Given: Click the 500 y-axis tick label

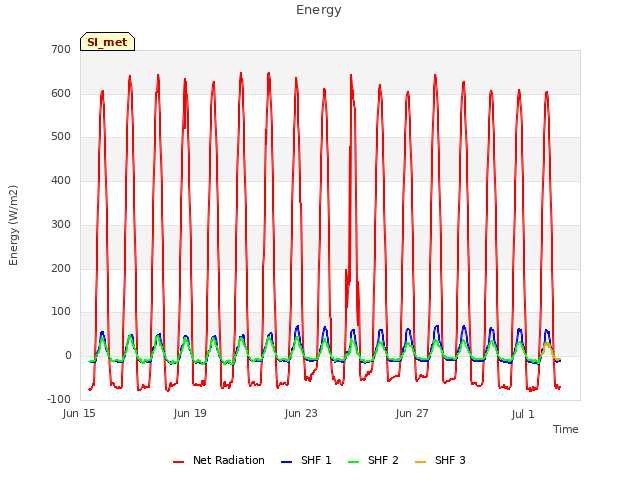Looking at the screenshot, I should (61, 137).
